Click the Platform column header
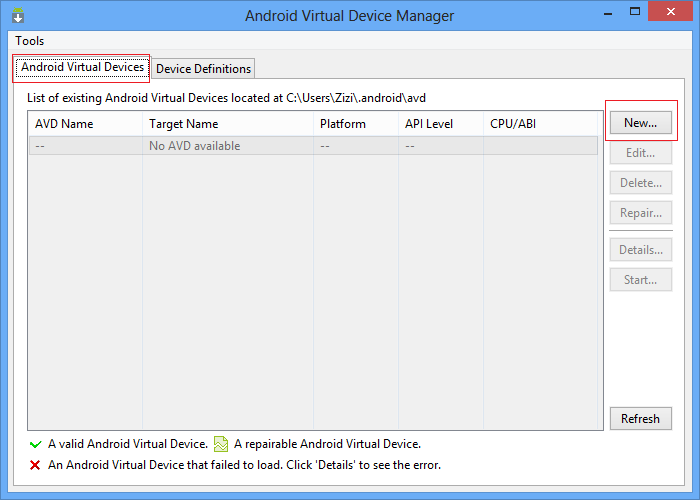 [343, 124]
